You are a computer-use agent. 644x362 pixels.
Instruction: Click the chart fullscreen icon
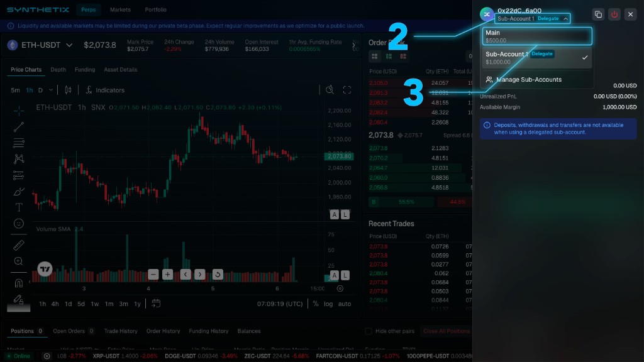click(x=347, y=90)
